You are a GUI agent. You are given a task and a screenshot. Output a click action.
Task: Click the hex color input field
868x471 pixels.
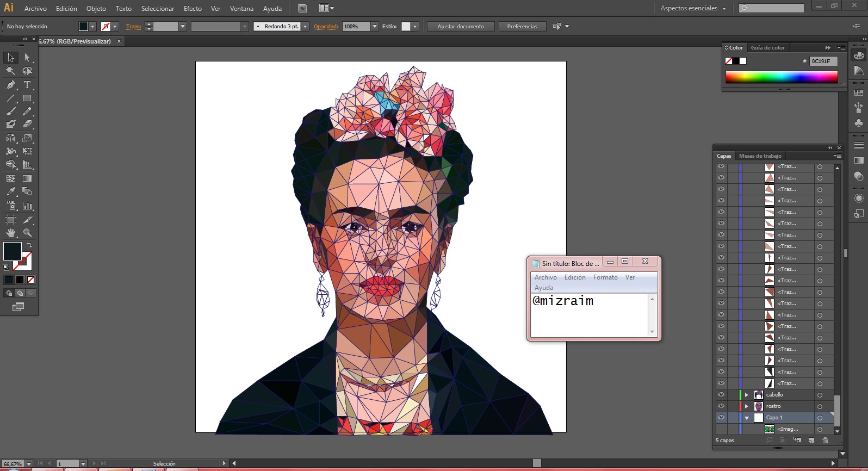tap(823, 61)
